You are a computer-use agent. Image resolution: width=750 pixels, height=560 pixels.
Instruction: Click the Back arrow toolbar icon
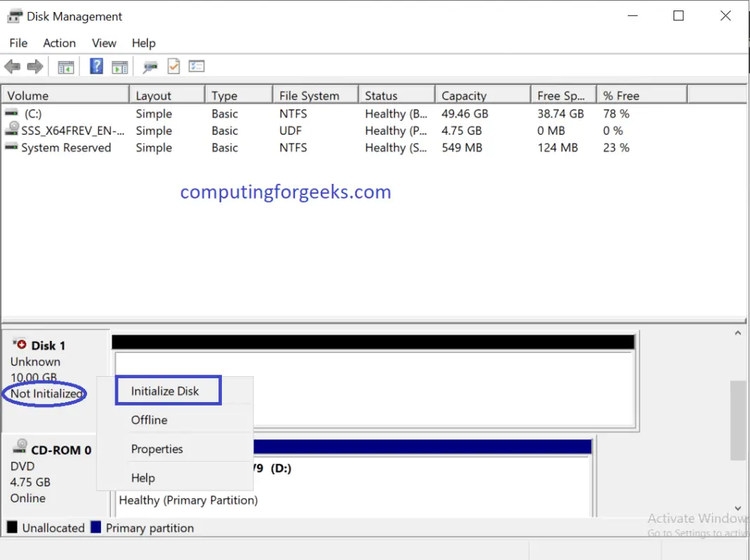12,67
